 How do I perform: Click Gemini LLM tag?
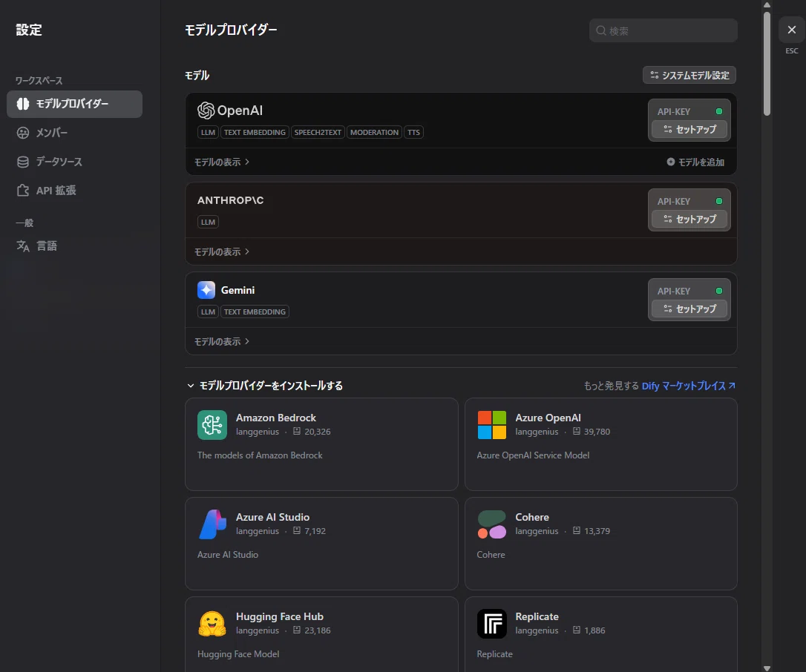tap(209, 312)
